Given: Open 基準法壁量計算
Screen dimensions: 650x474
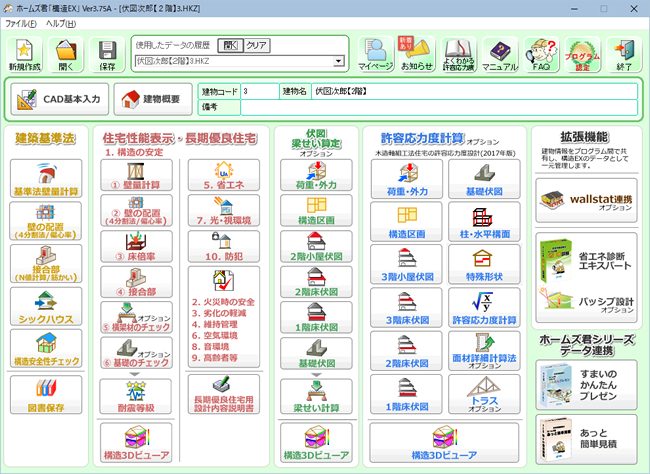Looking at the screenshot, I should coord(46,179).
